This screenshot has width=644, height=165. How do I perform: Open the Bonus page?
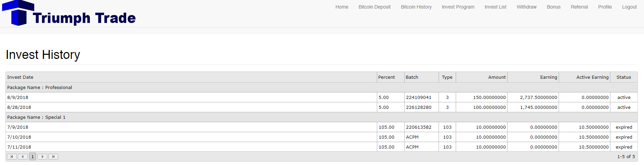(553, 7)
